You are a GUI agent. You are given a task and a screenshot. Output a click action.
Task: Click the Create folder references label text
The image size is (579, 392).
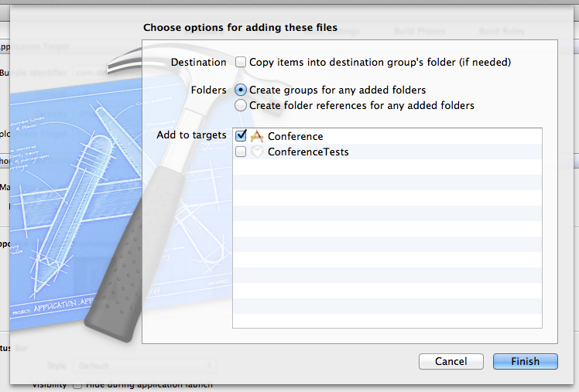(x=361, y=105)
